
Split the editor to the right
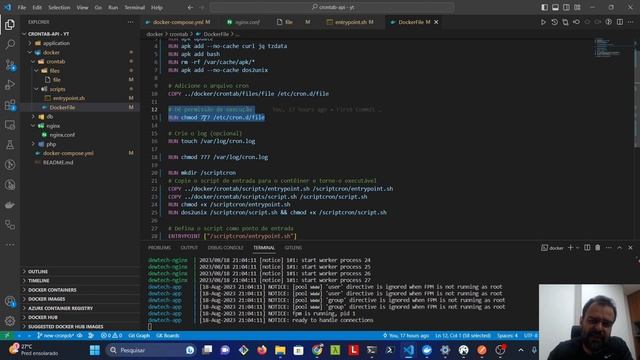[620, 22]
